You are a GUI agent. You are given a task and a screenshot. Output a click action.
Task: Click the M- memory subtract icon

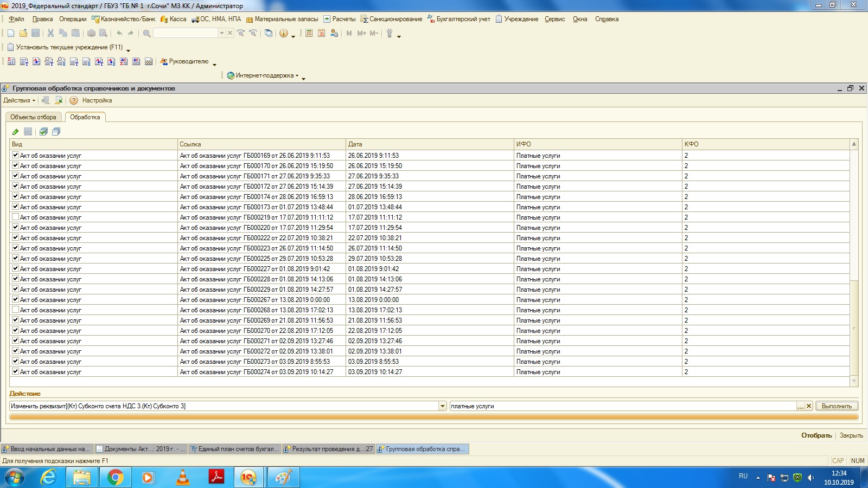[x=374, y=33]
